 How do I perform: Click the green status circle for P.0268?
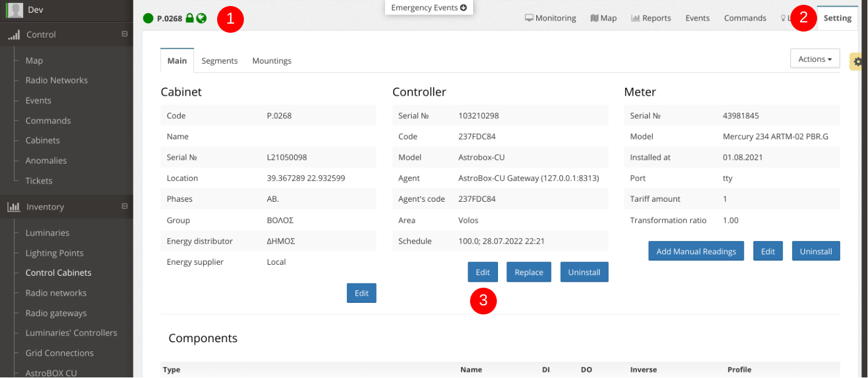tap(148, 18)
